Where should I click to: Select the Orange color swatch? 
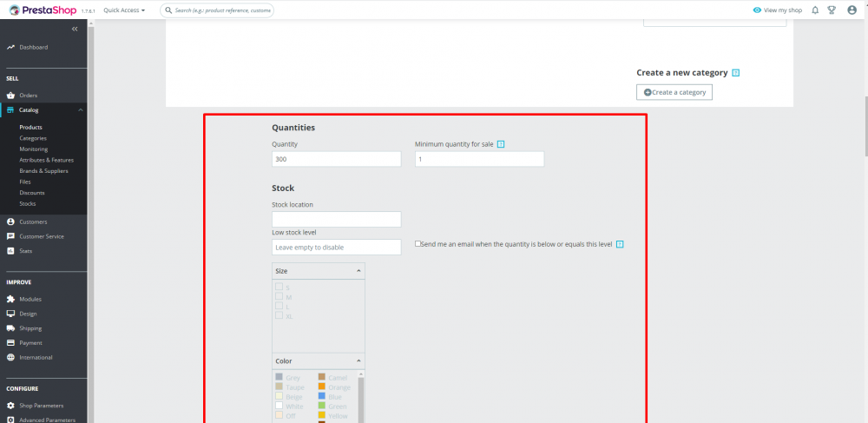point(322,387)
